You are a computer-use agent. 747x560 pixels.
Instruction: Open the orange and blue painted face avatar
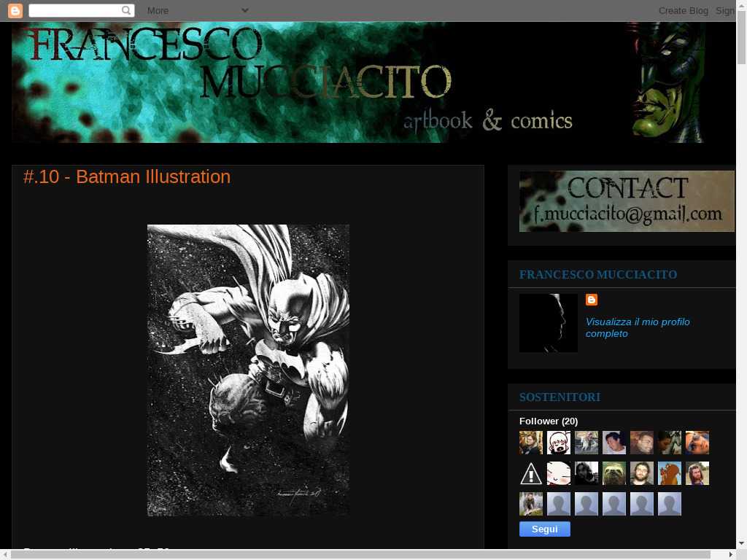coord(697,443)
